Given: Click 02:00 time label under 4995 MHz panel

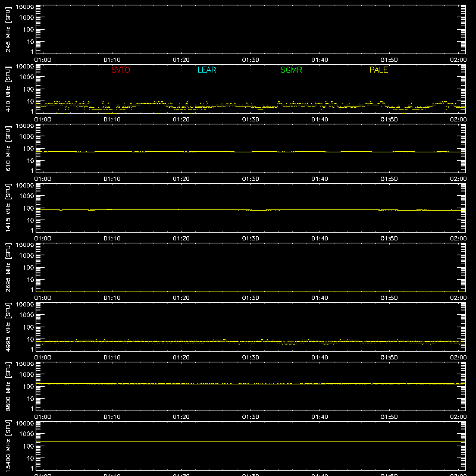Looking at the screenshot, I should point(458,358).
